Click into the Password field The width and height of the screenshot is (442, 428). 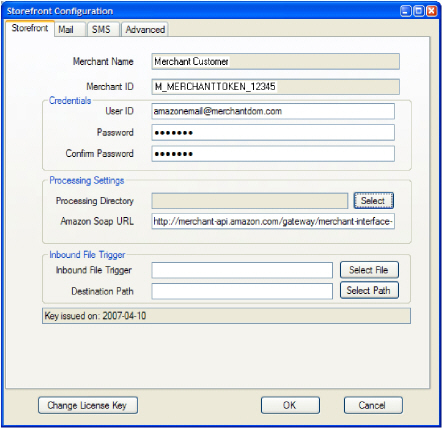273,133
